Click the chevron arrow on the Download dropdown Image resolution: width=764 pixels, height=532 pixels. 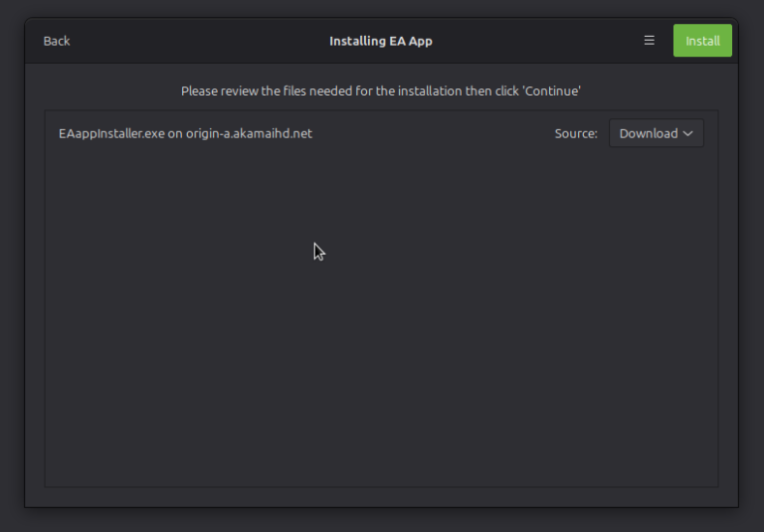click(687, 133)
